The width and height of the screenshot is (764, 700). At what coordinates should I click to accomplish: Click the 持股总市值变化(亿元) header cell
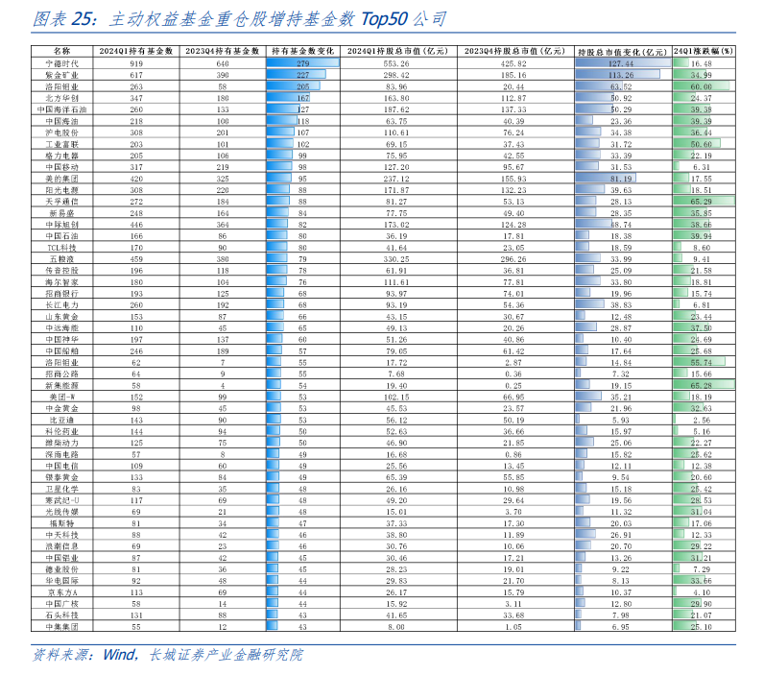coord(622,51)
